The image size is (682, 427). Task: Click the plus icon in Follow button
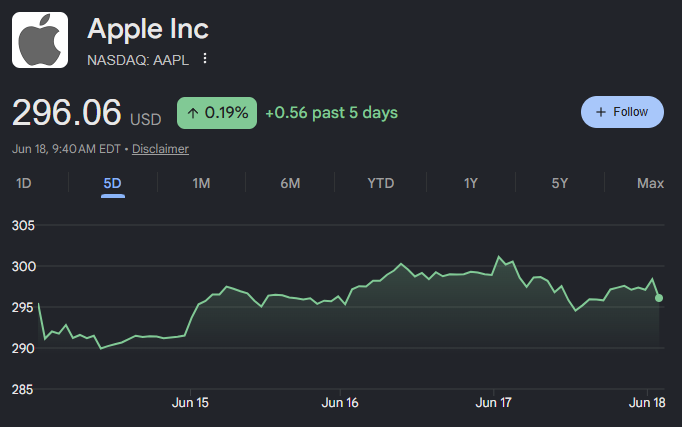point(601,112)
